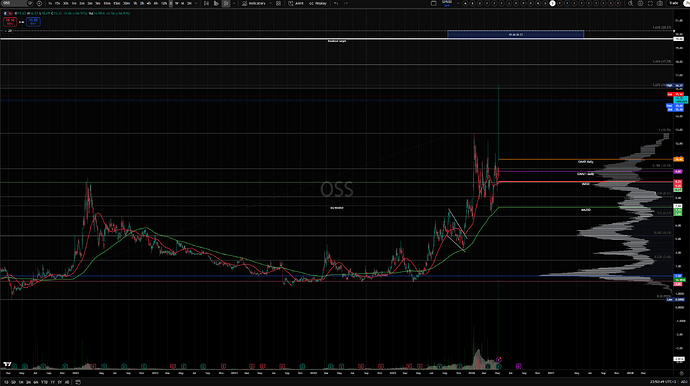
Task: Click the 1.618 (20.37) Fibonacci level label
Action: coord(661,27)
